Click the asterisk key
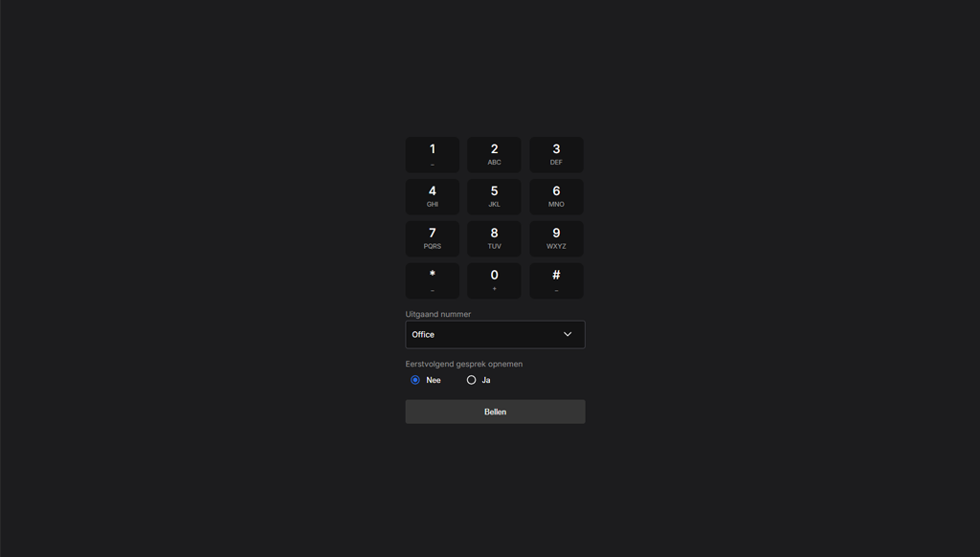The image size is (980, 557). [x=432, y=280]
